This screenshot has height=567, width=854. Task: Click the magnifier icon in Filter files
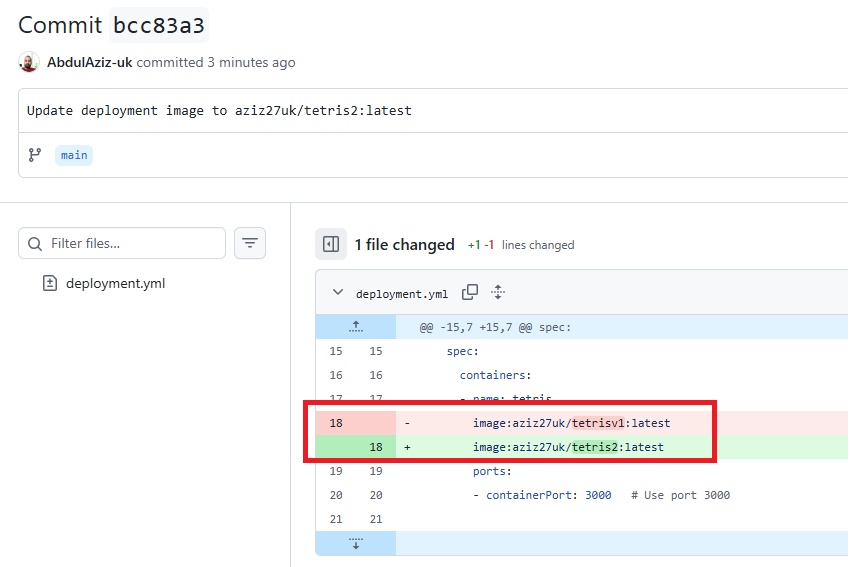[36, 243]
